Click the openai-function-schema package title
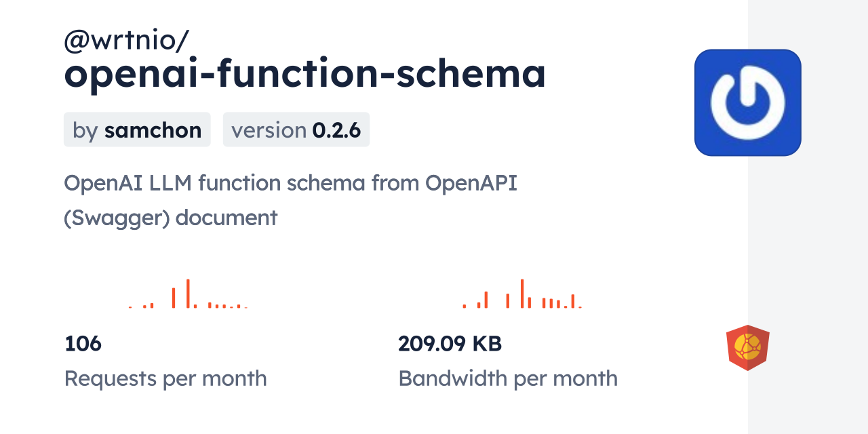 304,75
